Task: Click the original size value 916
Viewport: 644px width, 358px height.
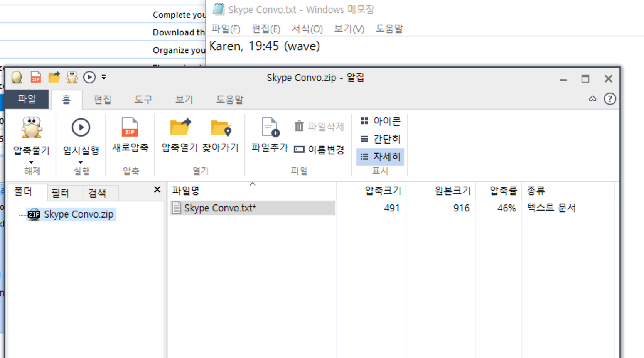Action: (x=461, y=208)
